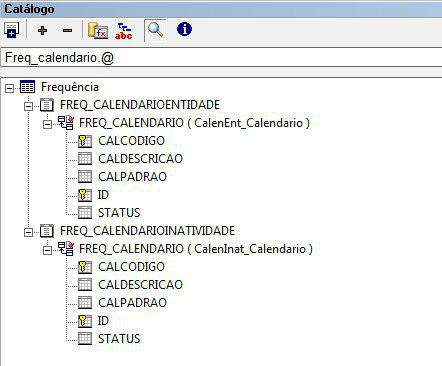Click the minus collapse-all toolbar icon
Screen dimensions: 442x366
coord(67,31)
